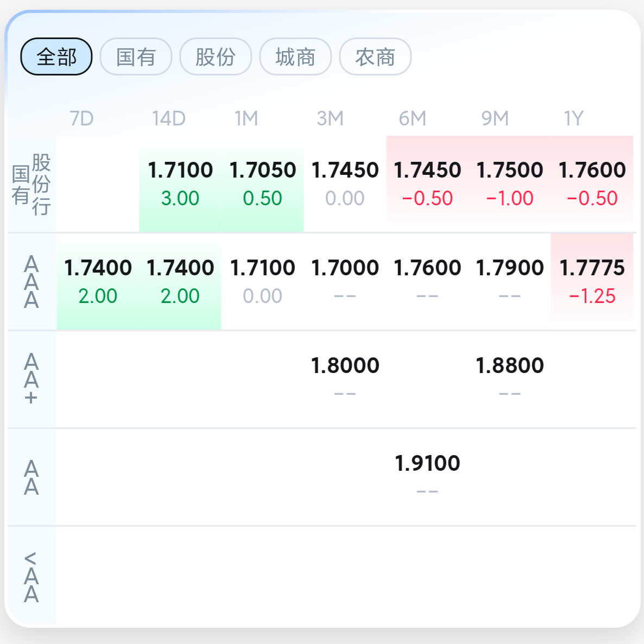644x644 pixels.
Task: Select the 1Y column header
Action: [574, 118]
